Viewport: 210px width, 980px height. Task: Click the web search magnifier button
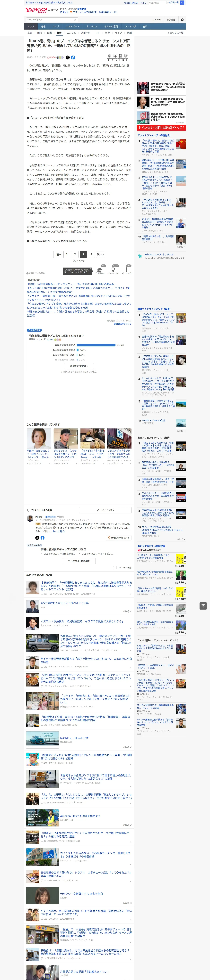182,3
